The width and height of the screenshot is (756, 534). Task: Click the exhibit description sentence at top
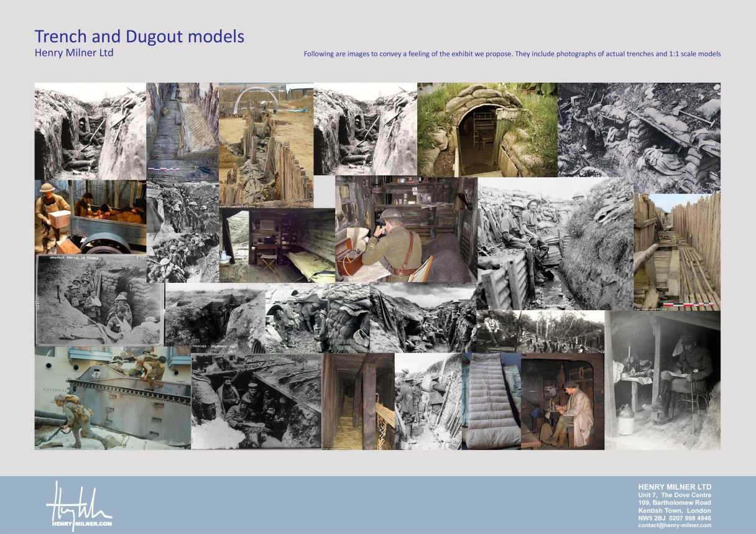pyautogui.click(x=512, y=54)
